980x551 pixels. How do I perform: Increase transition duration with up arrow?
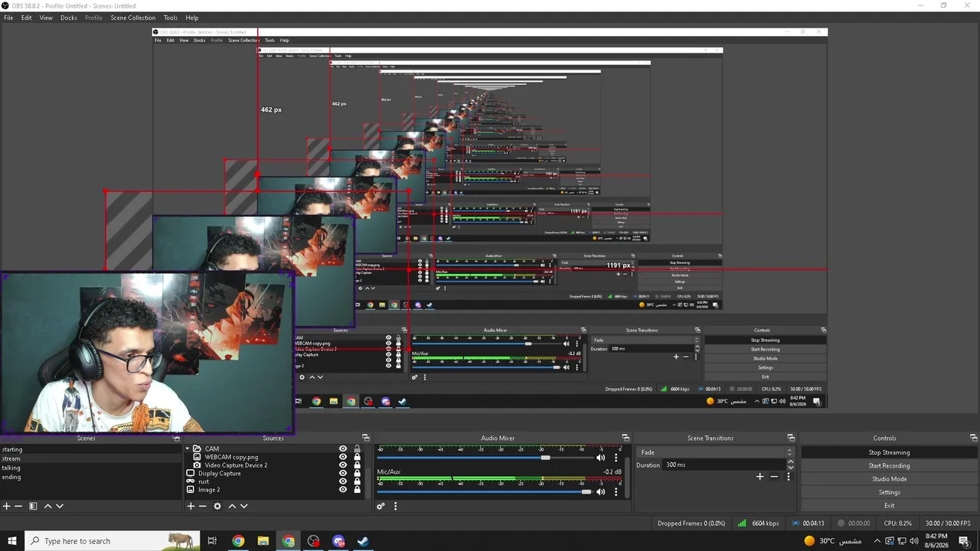791,461
